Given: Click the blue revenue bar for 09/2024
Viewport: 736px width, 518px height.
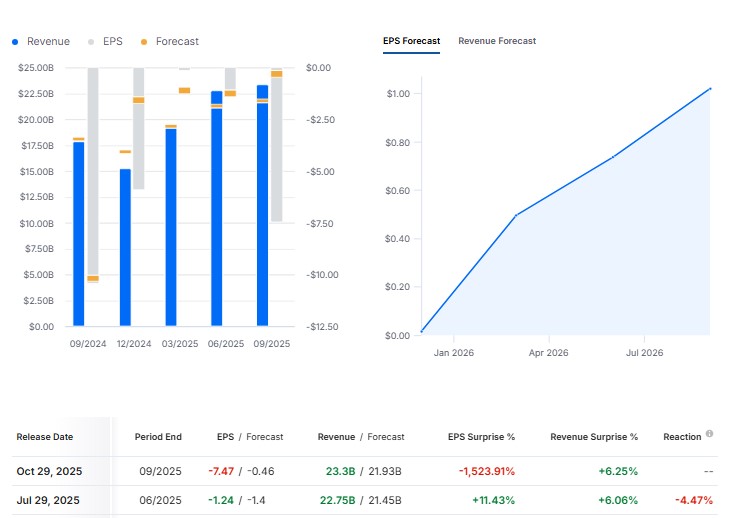Looking at the screenshot, I should (x=79, y=235).
